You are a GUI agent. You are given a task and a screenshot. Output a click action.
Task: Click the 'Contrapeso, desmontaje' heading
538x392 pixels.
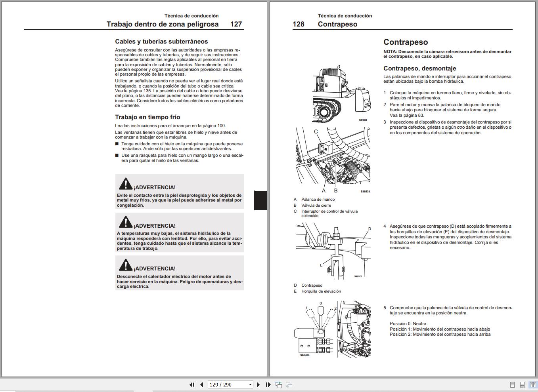click(x=420, y=69)
